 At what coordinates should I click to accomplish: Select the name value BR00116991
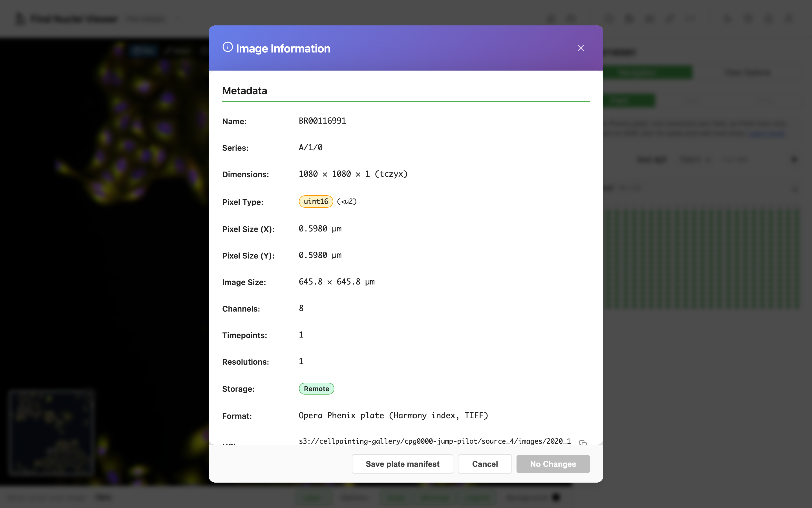point(322,121)
